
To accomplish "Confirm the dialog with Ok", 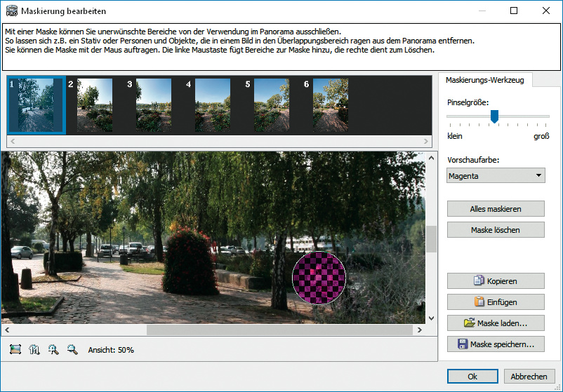I will [472, 377].
